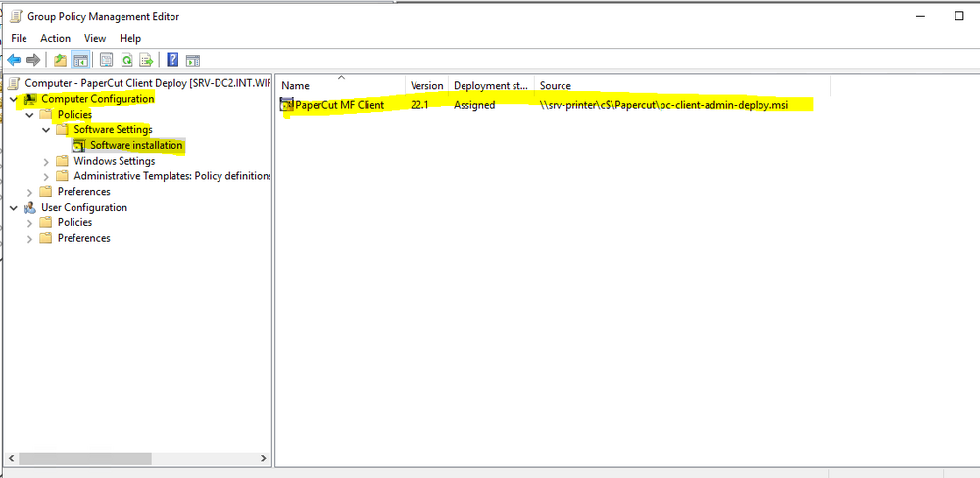Viewport: 980px width, 478px height.
Task: Open the View menu
Action: (x=95, y=39)
